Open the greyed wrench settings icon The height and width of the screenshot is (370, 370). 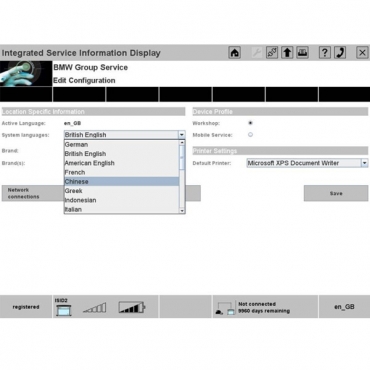click(x=256, y=53)
